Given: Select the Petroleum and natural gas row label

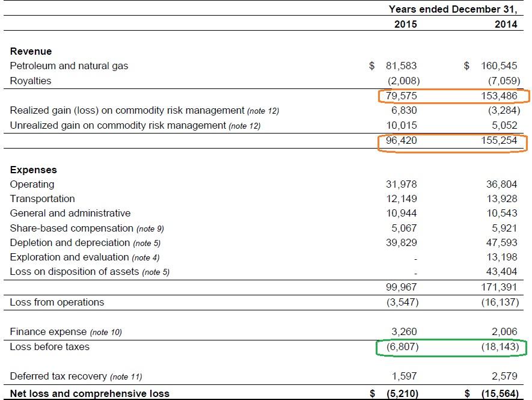Looking at the screenshot, I should [x=69, y=66].
